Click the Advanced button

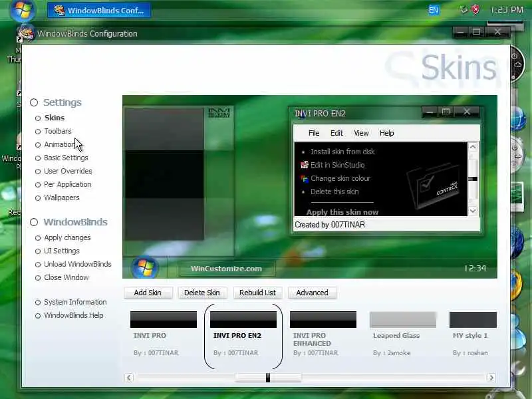tap(312, 293)
